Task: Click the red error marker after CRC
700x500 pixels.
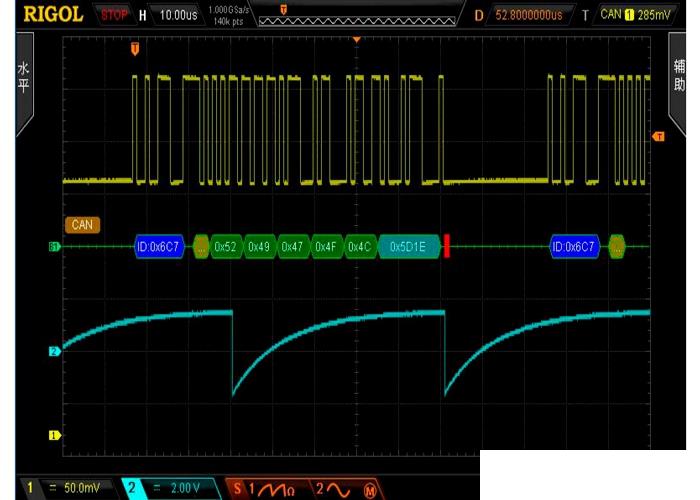Action: click(x=447, y=246)
